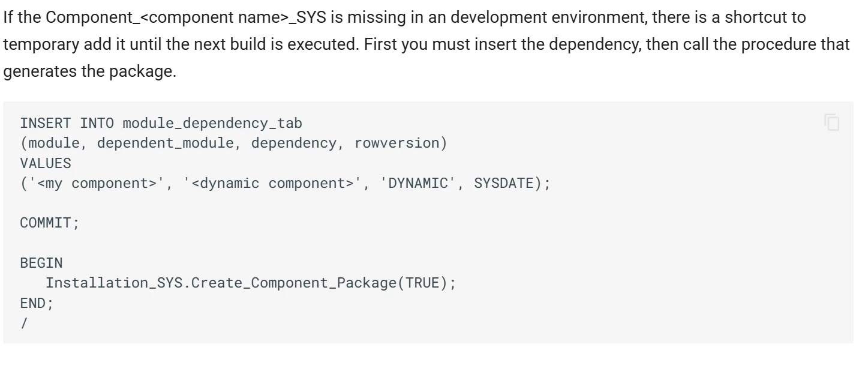Click the VALUES keyword in the code
The width and height of the screenshot is (868, 371).
click(46, 163)
